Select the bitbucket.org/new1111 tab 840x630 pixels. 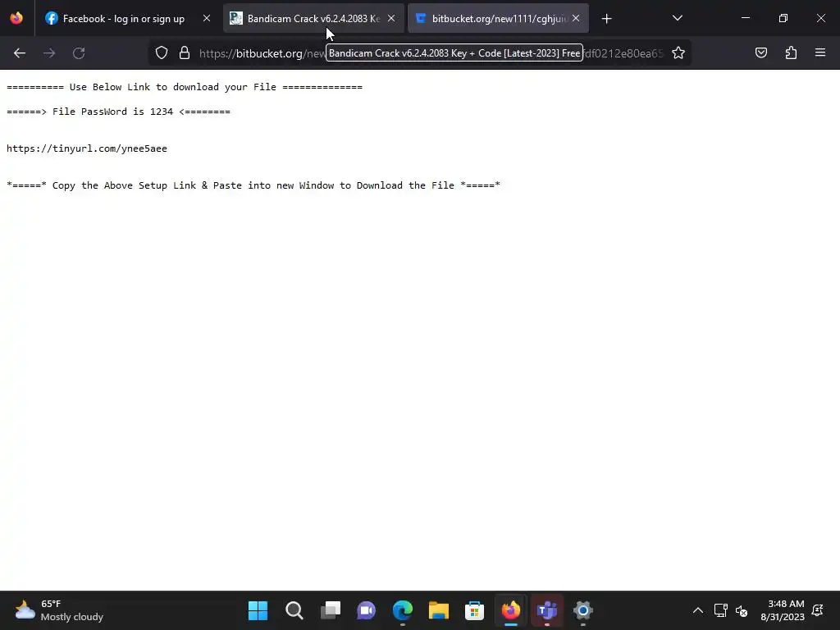pos(498,19)
